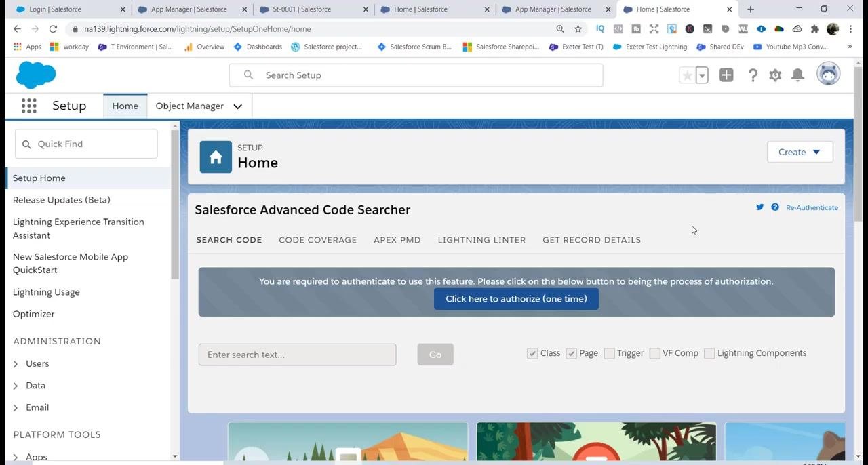This screenshot has height=465, width=868.
Task: Open Release Updates (Beta) link
Action: [61, 200]
